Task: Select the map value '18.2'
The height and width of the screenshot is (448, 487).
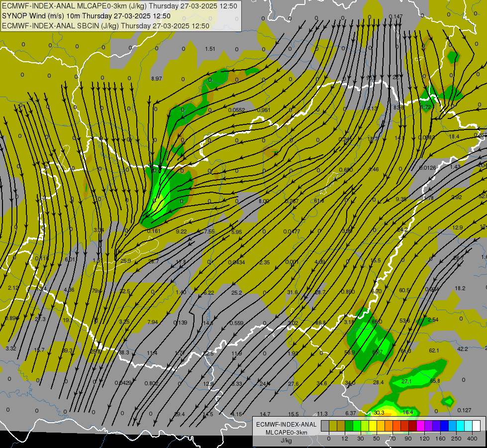Action: [x=460, y=288]
